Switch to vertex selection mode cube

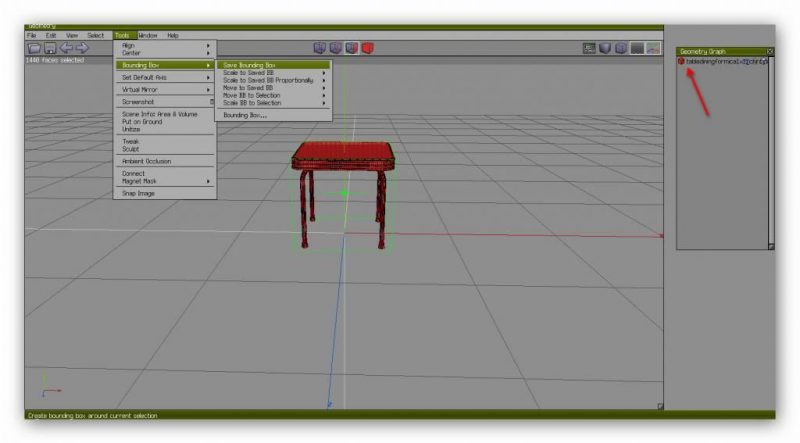click(320, 47)
